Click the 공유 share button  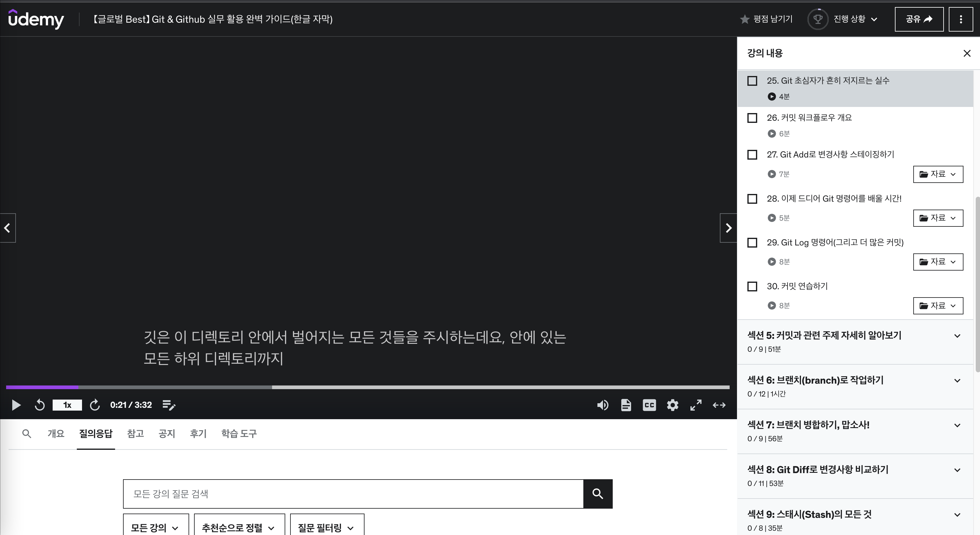point(919,19)
